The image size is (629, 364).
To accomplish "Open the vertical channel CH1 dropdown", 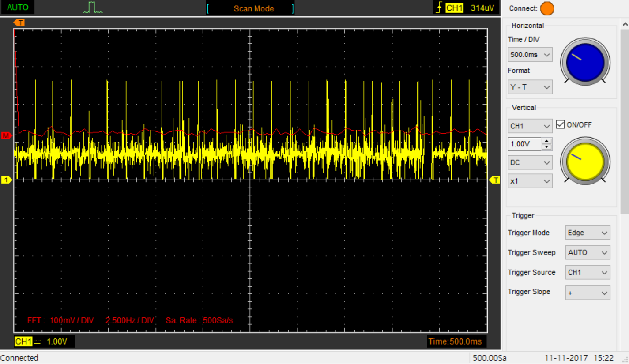I will point(530,126).
